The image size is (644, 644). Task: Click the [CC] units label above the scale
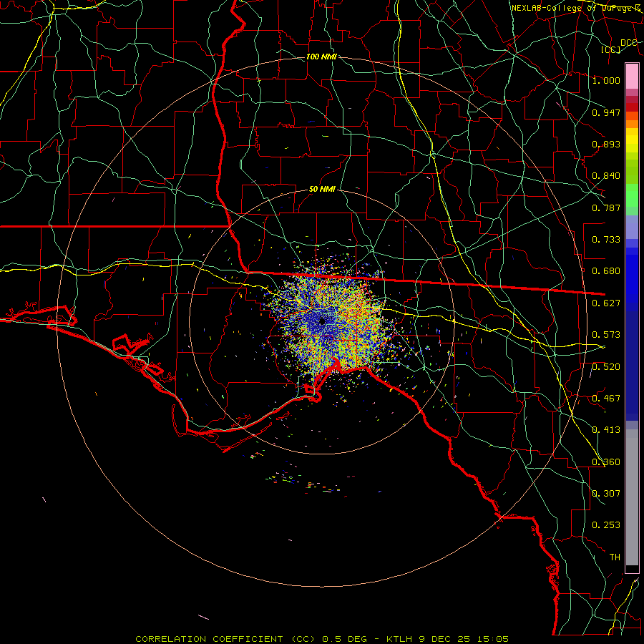pos(611,49)
